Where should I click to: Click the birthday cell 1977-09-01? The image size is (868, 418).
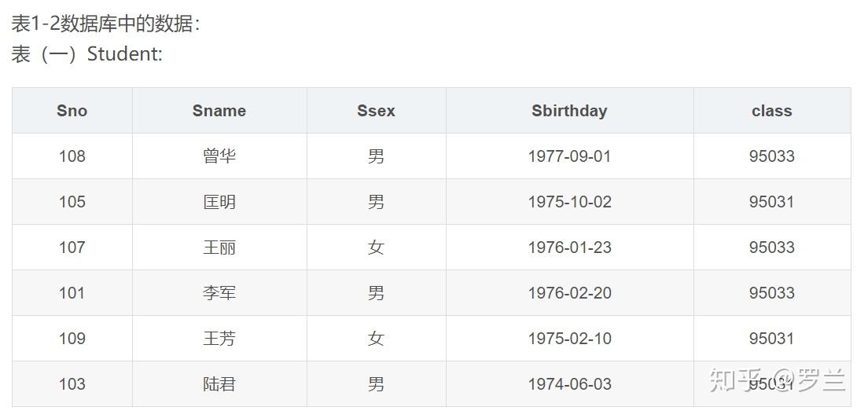569,156
